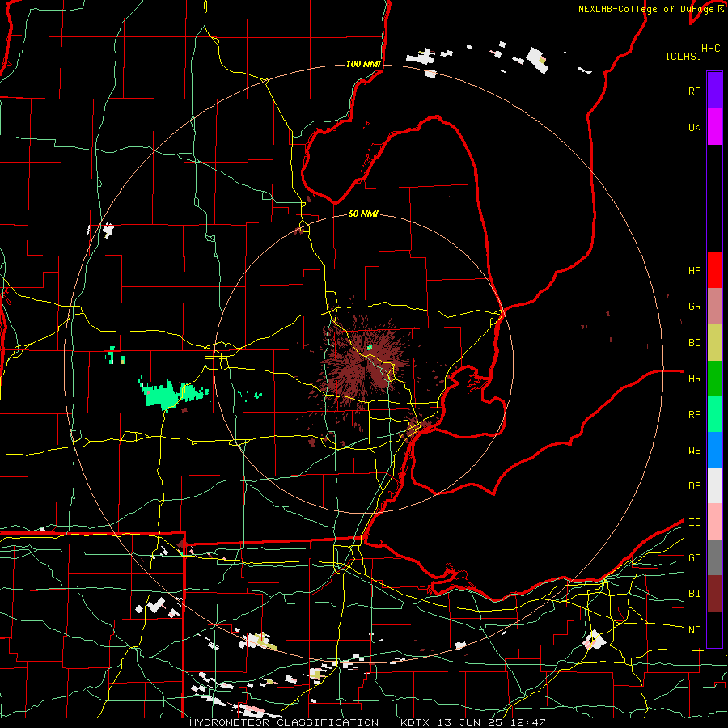Click the RA light green legend swatch
The image size is (728, 728).
714,414
